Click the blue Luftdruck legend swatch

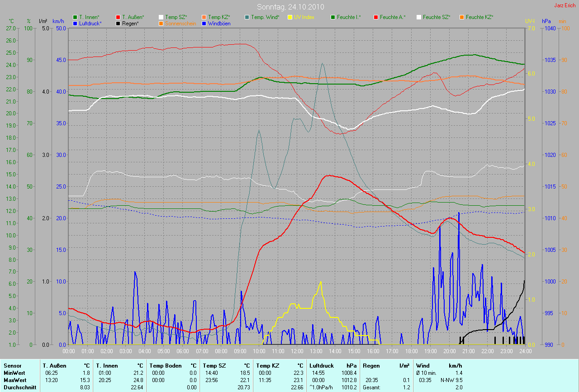75,23
